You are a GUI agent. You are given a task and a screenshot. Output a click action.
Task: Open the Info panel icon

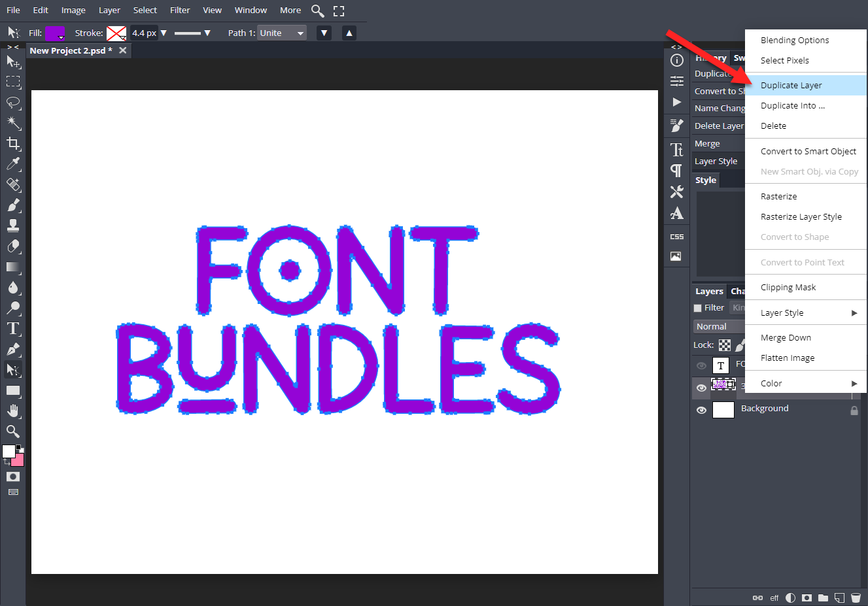coord(677,60)
